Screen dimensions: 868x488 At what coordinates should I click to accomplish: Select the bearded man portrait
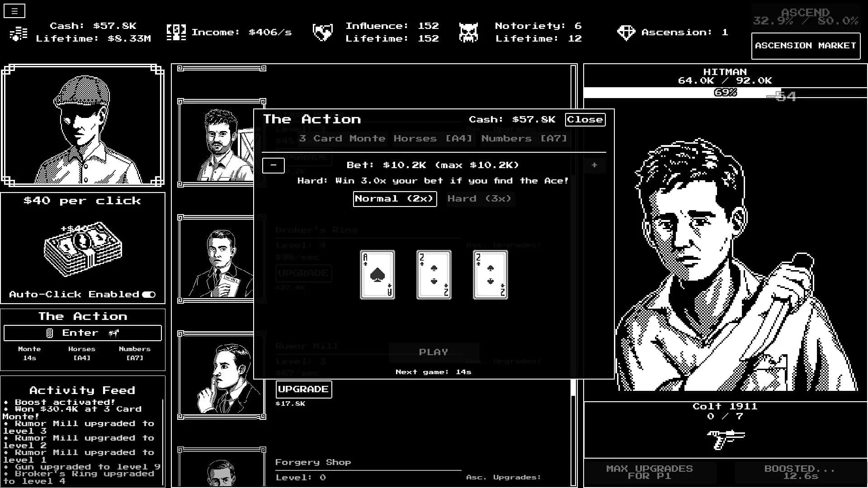tap(216, 142)
